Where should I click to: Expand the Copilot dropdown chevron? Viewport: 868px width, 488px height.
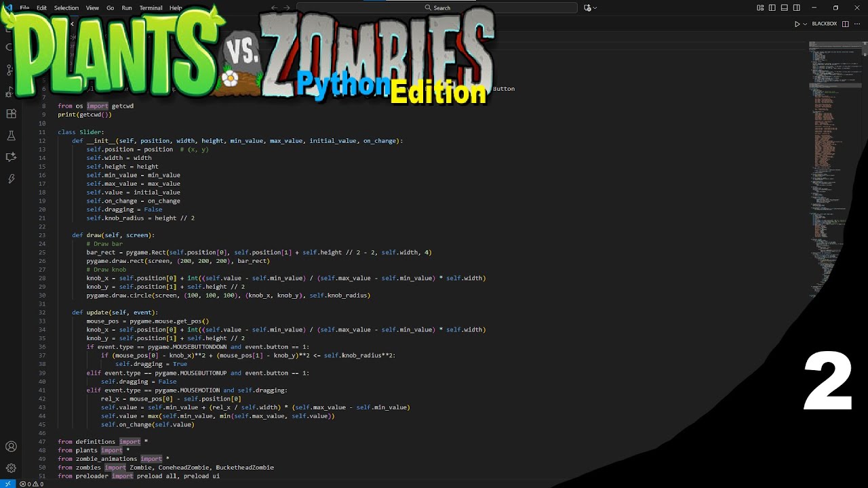(x=595, y=8)
